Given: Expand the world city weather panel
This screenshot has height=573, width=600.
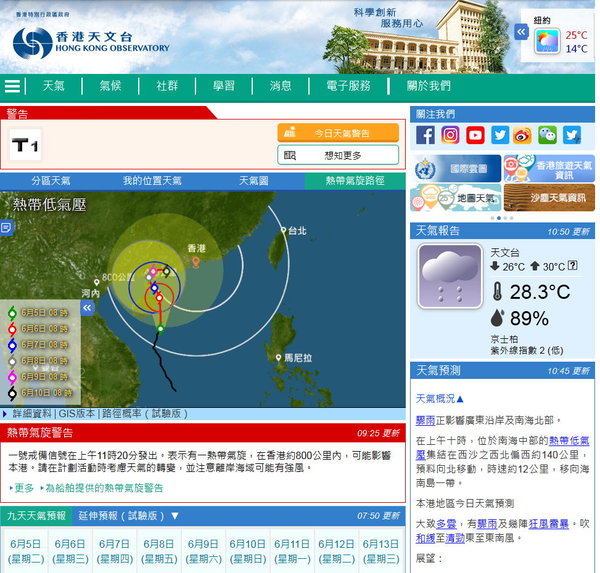Looking at the screenshot, I should pyautogui.click(x=521, y=32).
